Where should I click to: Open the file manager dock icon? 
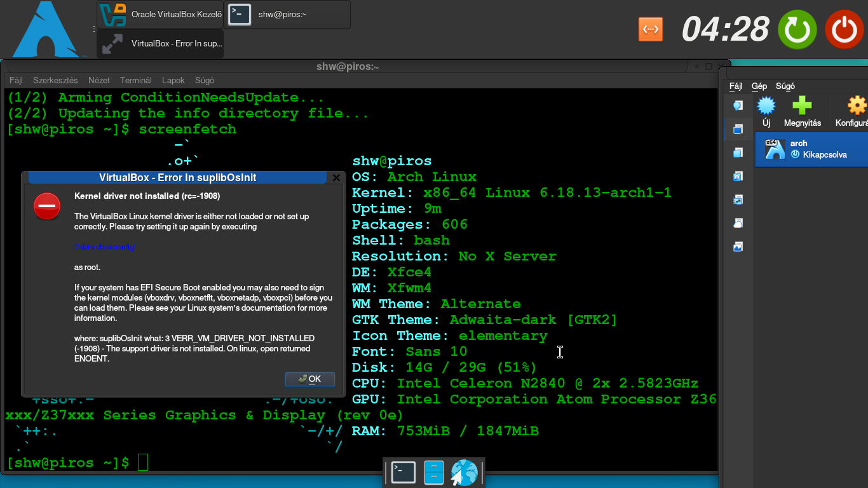click(x=433, y=473)
